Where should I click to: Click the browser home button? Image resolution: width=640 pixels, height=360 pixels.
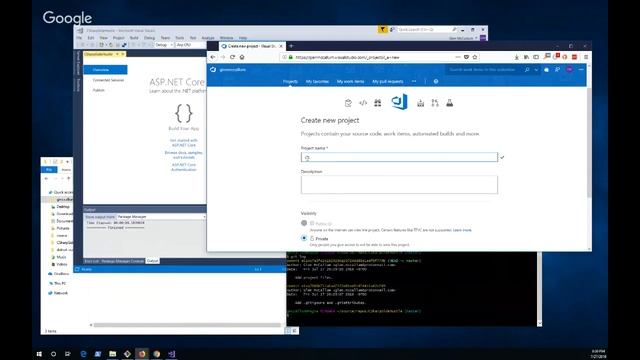pos(242,57)
